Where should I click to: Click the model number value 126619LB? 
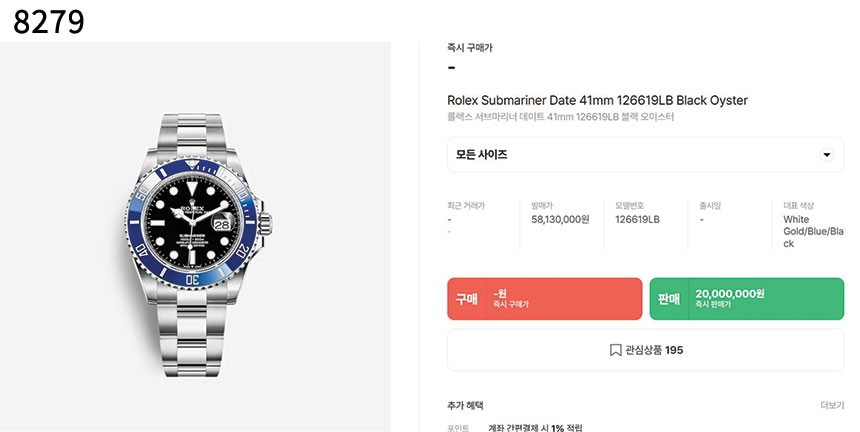637,219
